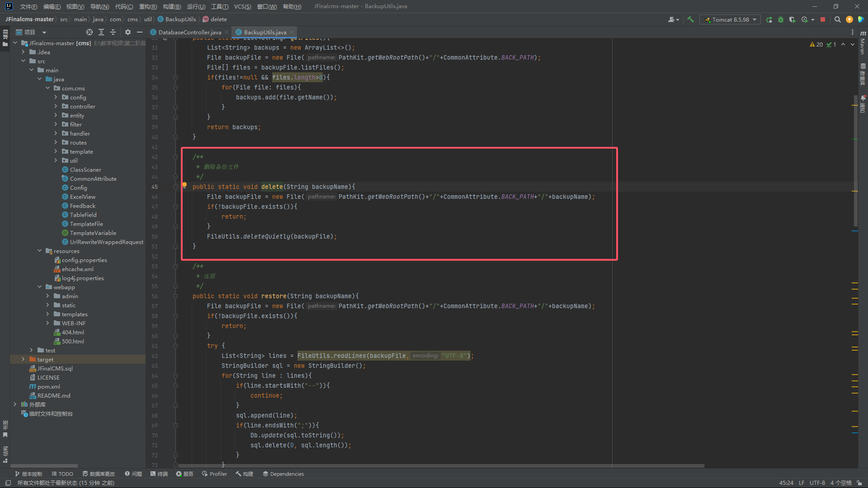Switch to the DatabaseController.java tab
Image resolution: width=868 pixels, height=488 pixels.
point(189,32)
